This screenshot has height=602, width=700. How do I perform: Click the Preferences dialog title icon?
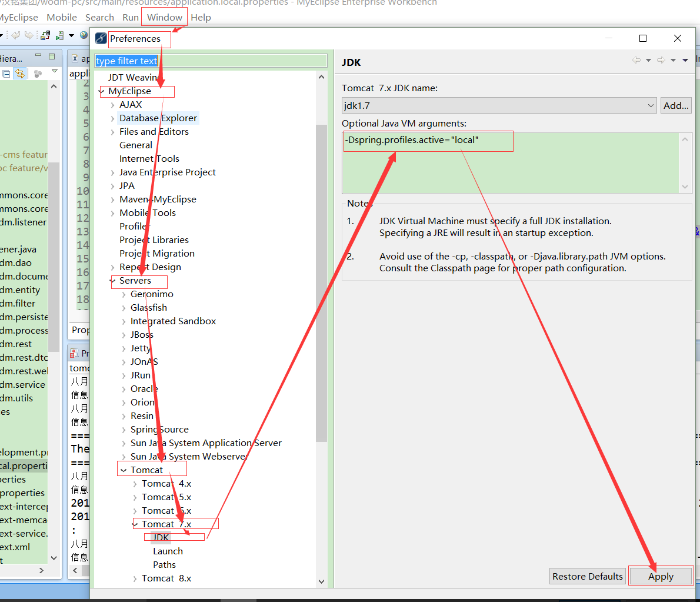(x=101, y=38)
